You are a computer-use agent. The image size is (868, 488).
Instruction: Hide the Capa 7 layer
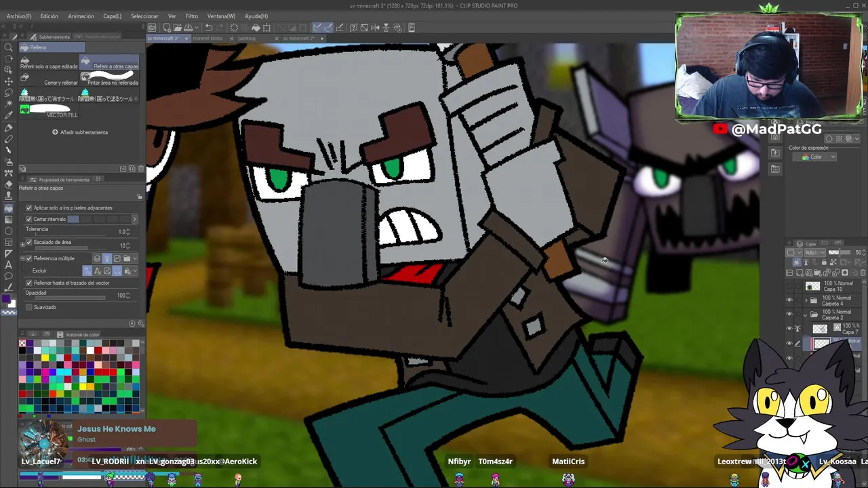point(789,329)
